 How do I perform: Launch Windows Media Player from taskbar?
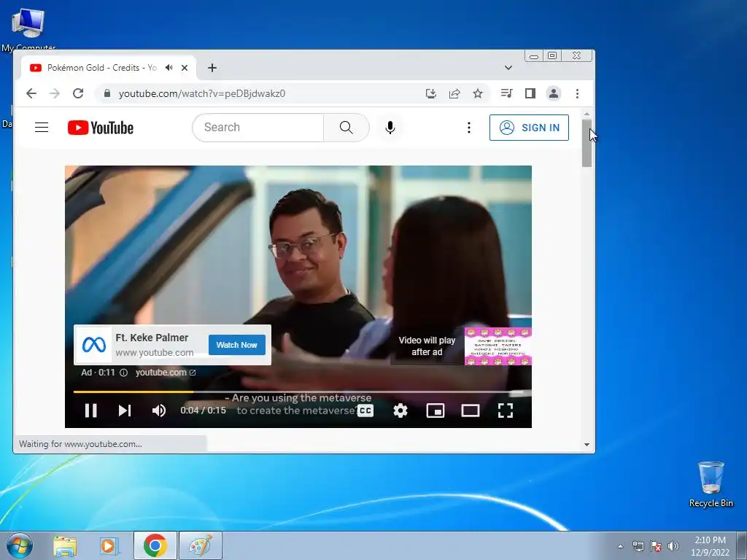click(109, 545)
